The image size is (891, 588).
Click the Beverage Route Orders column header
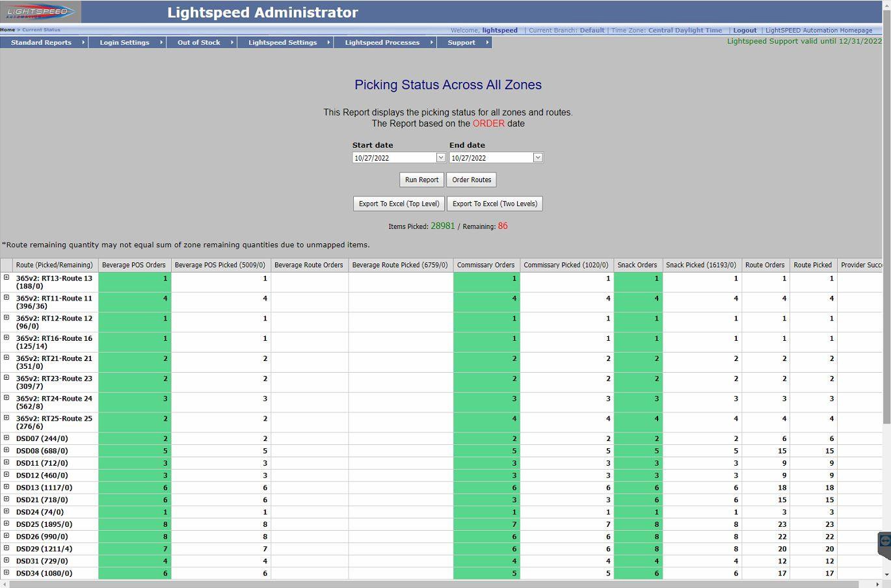tap(309, 265)
